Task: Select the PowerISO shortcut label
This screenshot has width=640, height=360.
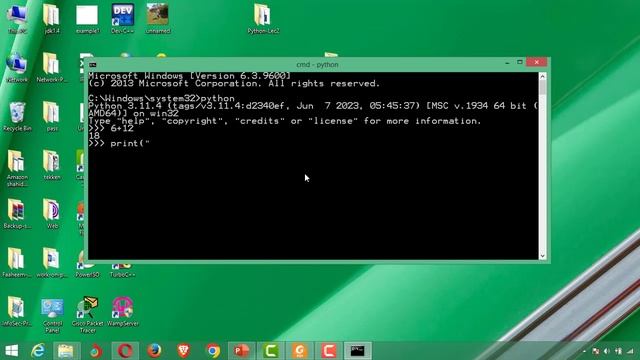Action: point(87,275)
